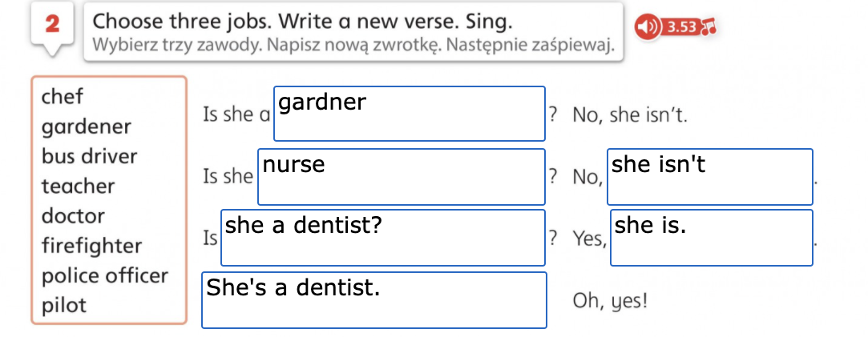
Task: Click the music note icon beside 3.53
Action: coord(706,26)
